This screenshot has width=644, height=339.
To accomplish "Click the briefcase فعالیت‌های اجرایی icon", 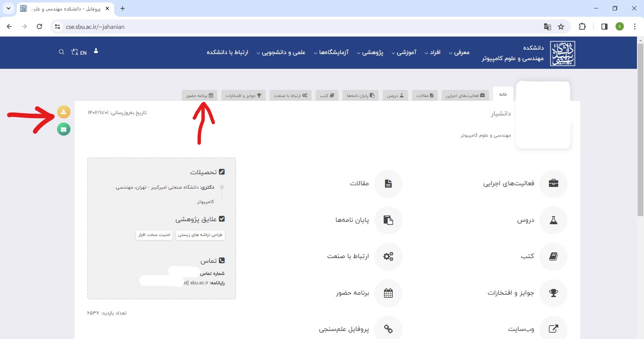I will coord(553,184).
